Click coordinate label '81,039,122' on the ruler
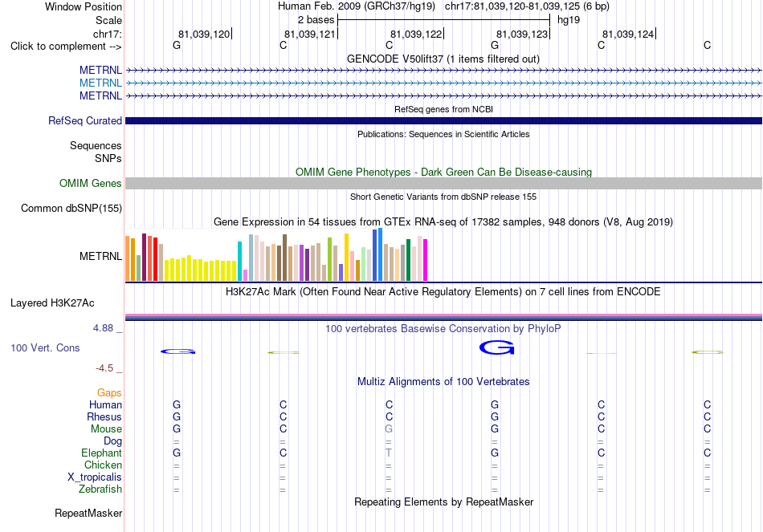 pos(416,34)
